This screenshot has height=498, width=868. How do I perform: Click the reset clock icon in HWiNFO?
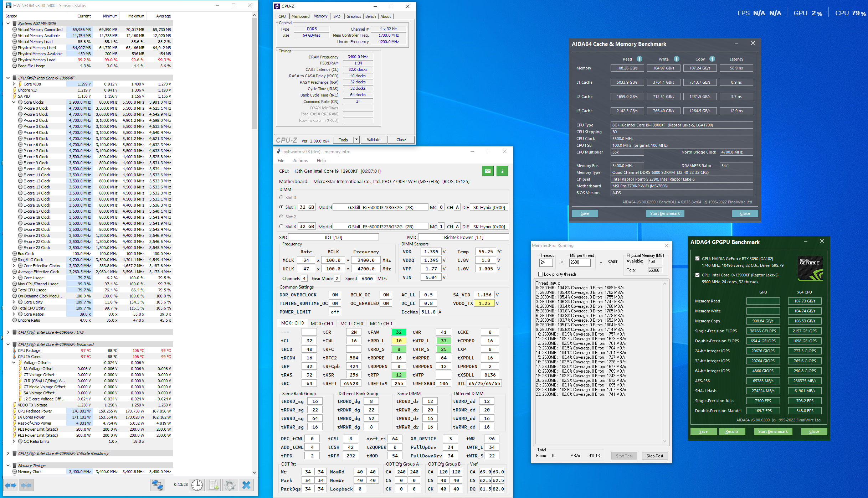(x=197, y=485)
